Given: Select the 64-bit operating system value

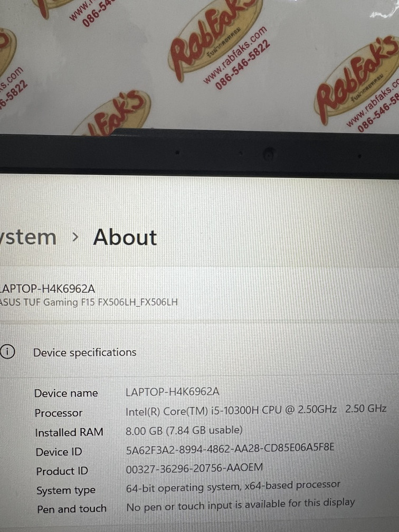Looking at the screenshot, I should pos(233,486).
